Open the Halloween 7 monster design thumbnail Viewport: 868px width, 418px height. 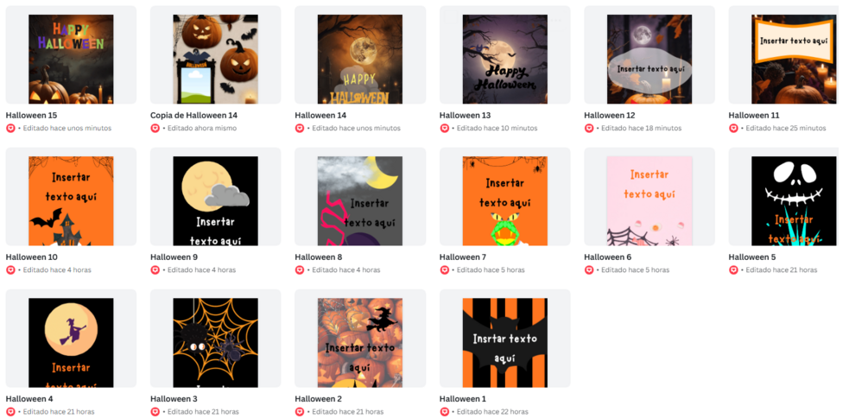[x=505, y=201]
